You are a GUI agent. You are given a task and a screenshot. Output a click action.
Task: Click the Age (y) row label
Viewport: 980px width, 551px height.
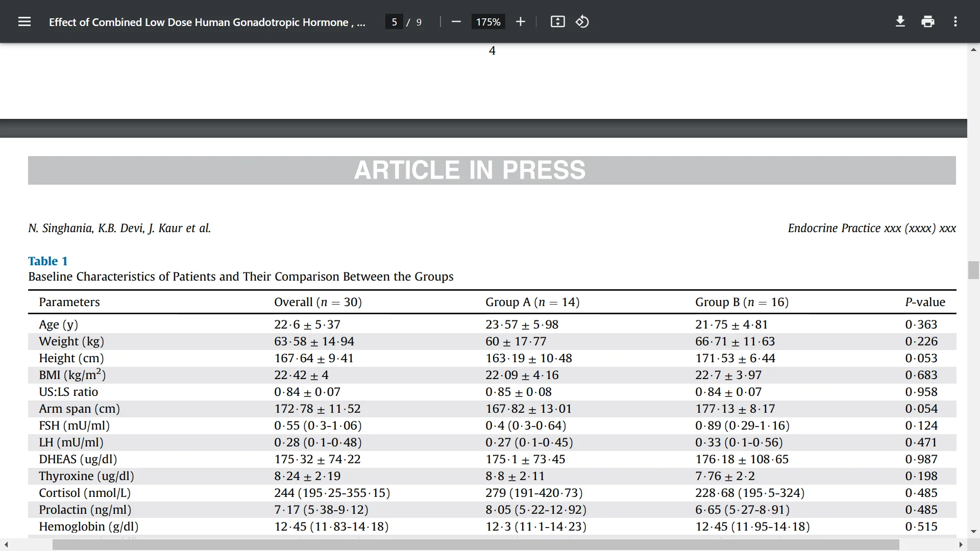pos(59,324)
